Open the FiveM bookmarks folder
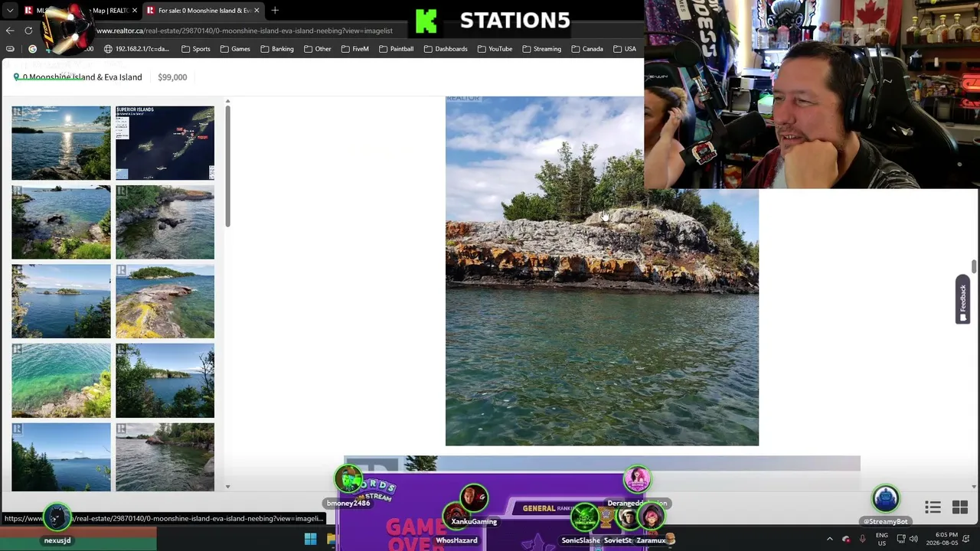 (x=355, y=49)
